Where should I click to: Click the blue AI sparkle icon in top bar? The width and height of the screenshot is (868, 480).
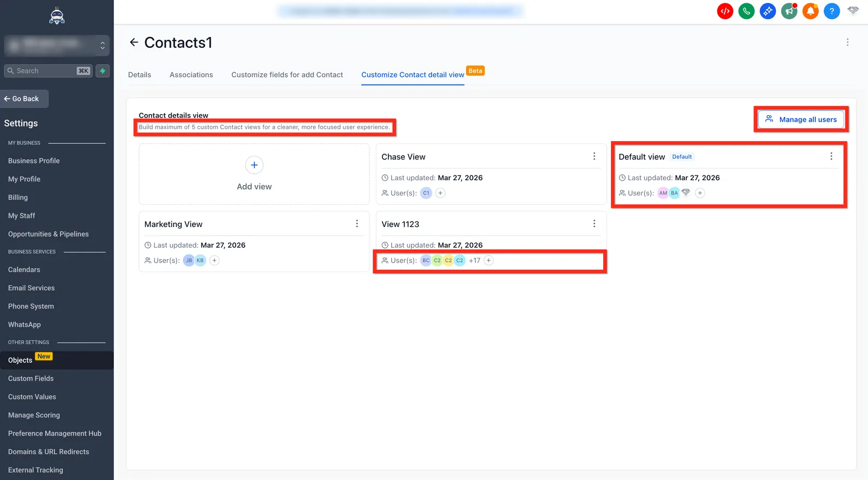click(768, 11)
